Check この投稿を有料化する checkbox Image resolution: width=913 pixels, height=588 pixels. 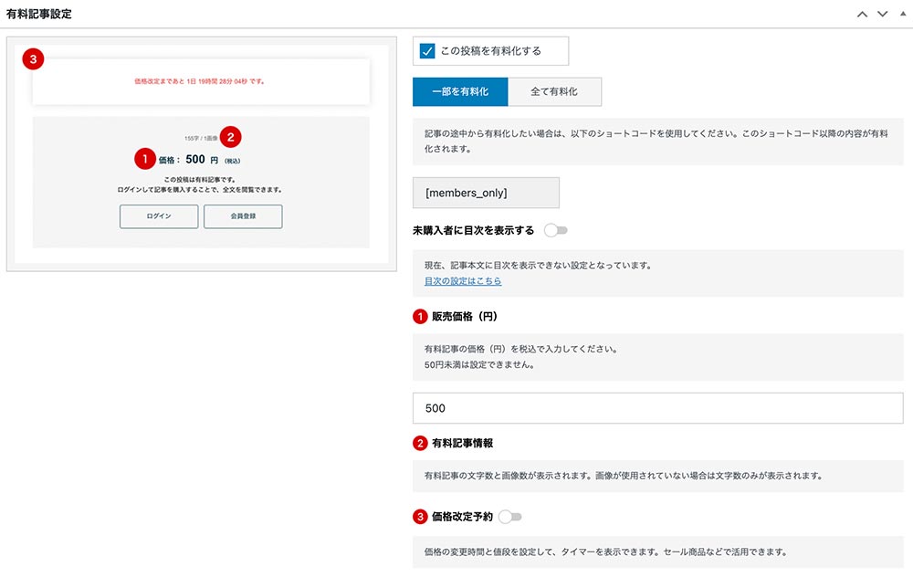click(429, 51)
